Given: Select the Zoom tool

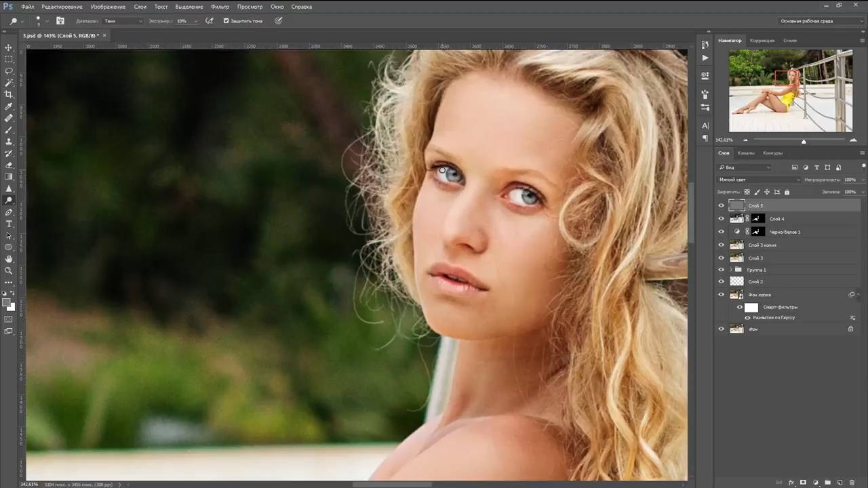Looking at the screenshot, I should (9, 270).
